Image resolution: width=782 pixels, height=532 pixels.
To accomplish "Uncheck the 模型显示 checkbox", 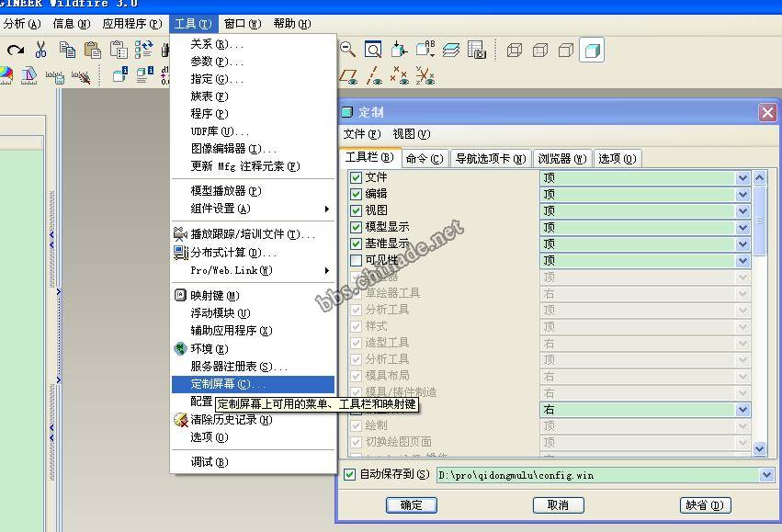I will (x=356, y=227).
